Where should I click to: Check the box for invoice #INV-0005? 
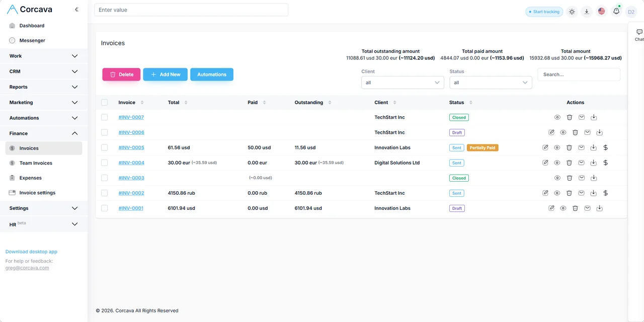(x=105, y=147)
